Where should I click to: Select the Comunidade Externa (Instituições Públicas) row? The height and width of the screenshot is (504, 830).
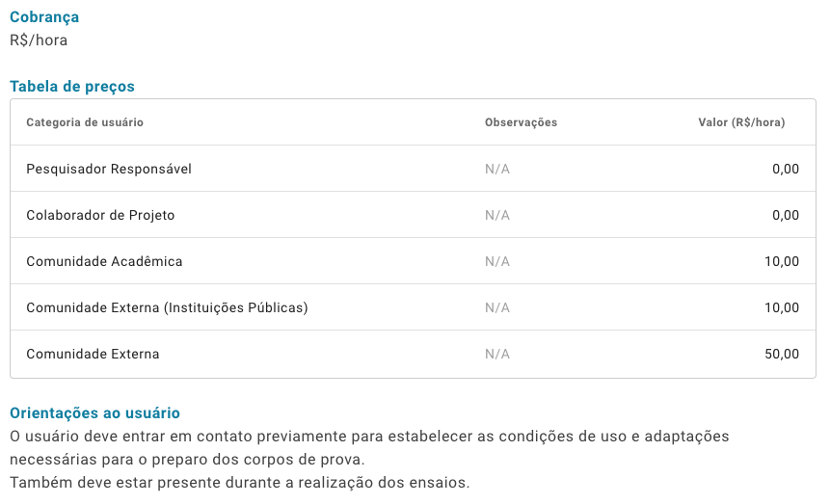coord(413,307)
